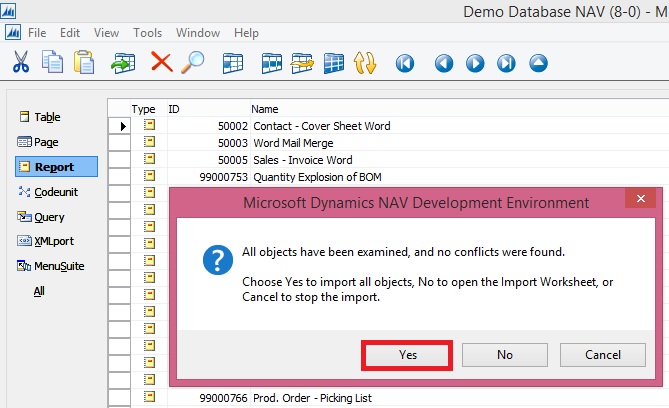This screenshot has height=408, width=669.
Task: Select report row Word Mail Merge
Action: 290,143
